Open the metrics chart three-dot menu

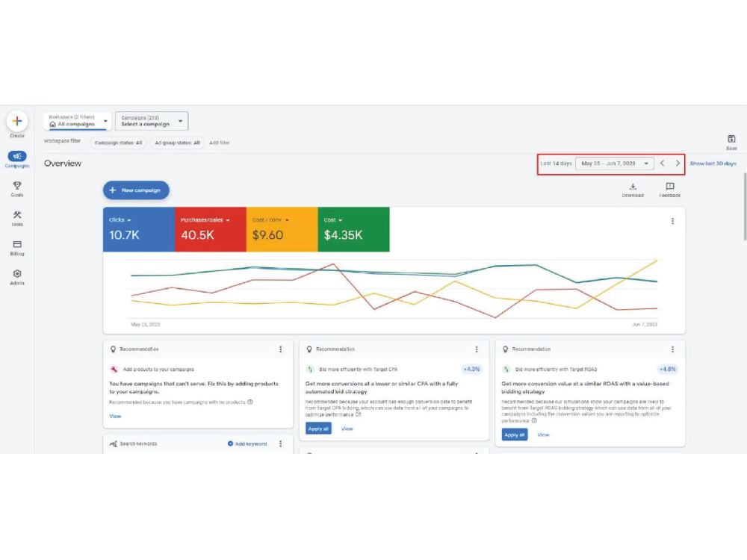pyautogui.click(x=673, y=221)
